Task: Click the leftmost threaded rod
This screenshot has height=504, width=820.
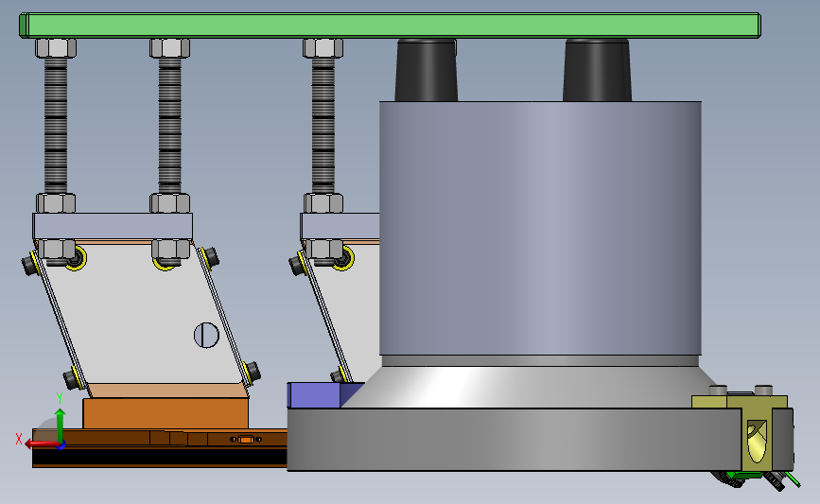Action: [56, 126]
